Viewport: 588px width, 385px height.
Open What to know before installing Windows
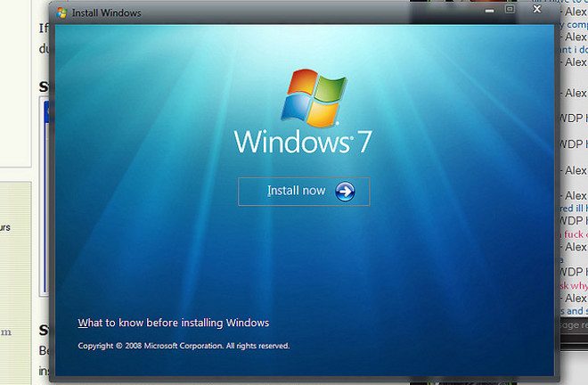(173, 324)
